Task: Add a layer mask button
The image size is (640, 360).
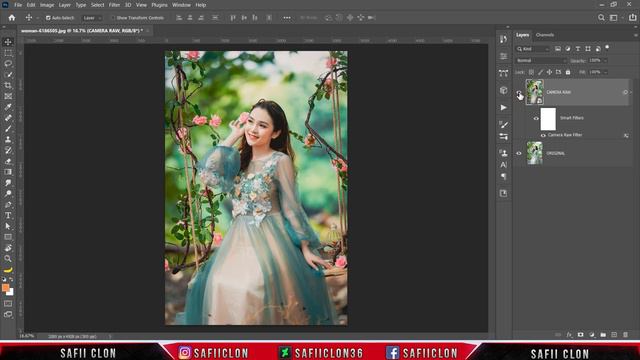Action: coord(580,335)
